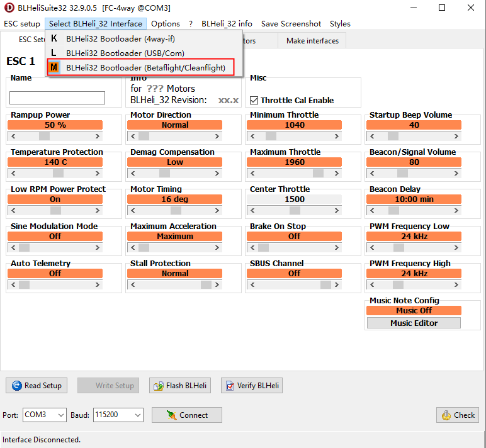
Task: Open Select BLHeli_32 Interface menu
Action: pos(96,24)
